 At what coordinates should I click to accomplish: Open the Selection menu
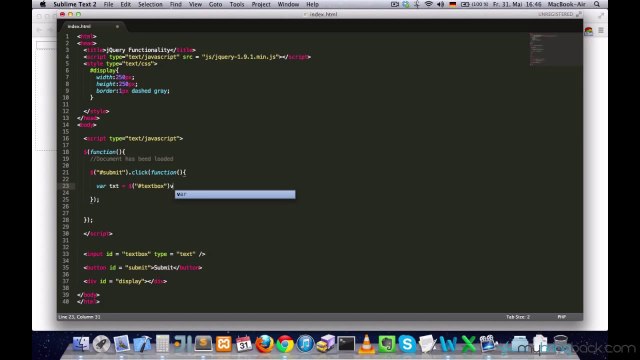pyautogui.click(x=150, y=4)
